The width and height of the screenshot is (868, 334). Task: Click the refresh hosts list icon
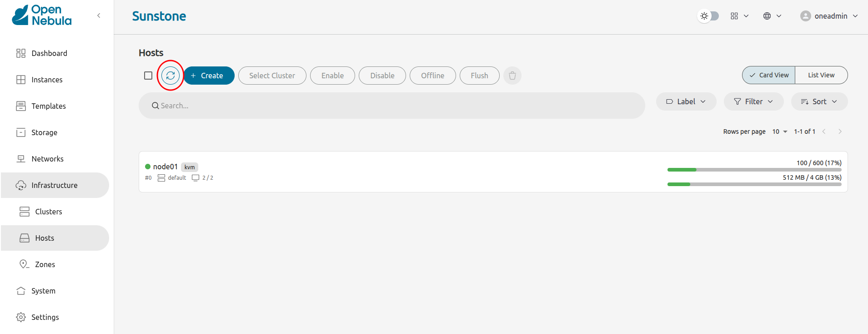point(171,76)
